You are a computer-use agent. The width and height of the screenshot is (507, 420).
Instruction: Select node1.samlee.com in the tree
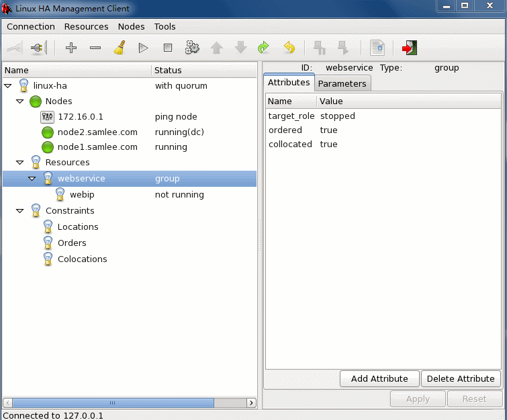pos(97,147)
